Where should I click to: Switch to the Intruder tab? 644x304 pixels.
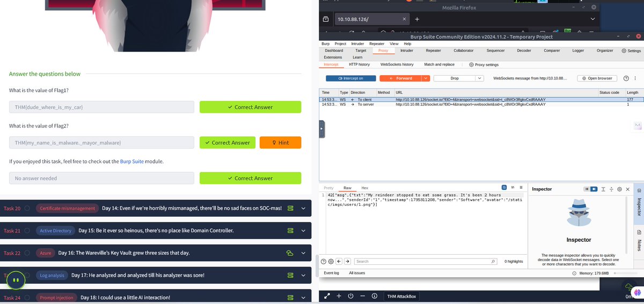407,50
